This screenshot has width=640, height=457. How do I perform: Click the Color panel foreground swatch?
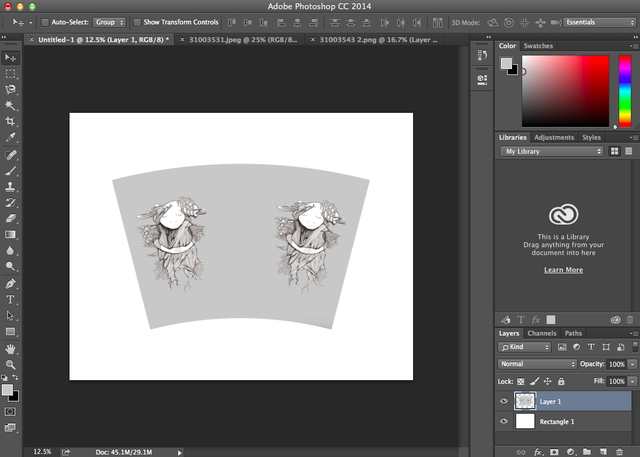coord(506,63)
